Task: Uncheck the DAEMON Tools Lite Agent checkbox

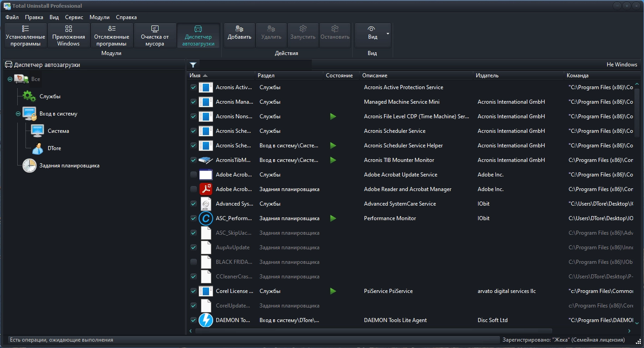Action: pos(193,320)
